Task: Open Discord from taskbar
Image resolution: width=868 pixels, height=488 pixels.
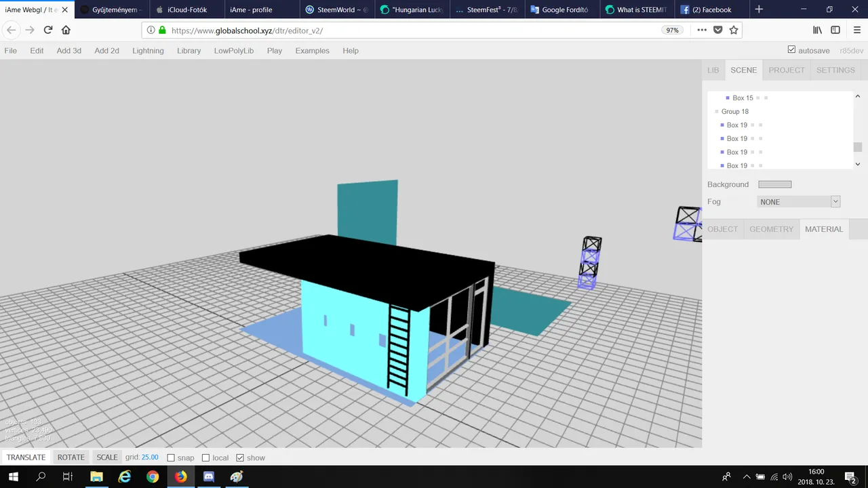Action: [209, 476]
